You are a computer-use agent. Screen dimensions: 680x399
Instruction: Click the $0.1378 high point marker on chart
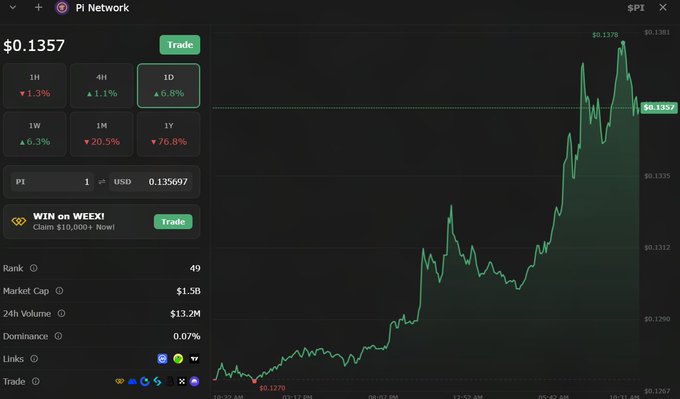(x=623, y=43)
